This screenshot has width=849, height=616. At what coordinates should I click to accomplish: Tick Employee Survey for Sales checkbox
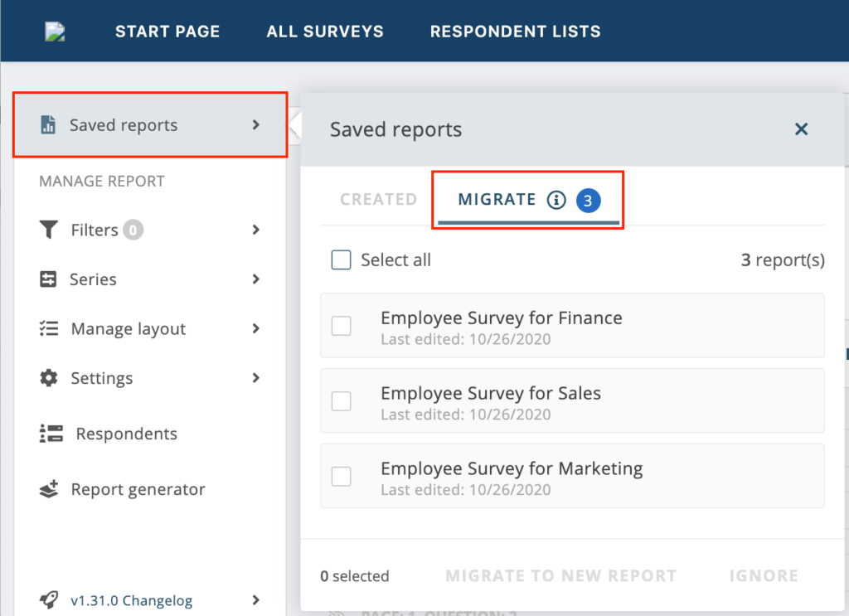pos(341,401)
